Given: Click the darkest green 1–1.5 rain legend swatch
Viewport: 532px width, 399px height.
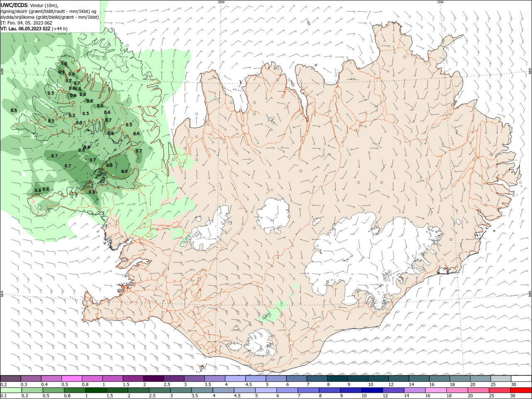Looking at the screenshot, I should 96,390.
